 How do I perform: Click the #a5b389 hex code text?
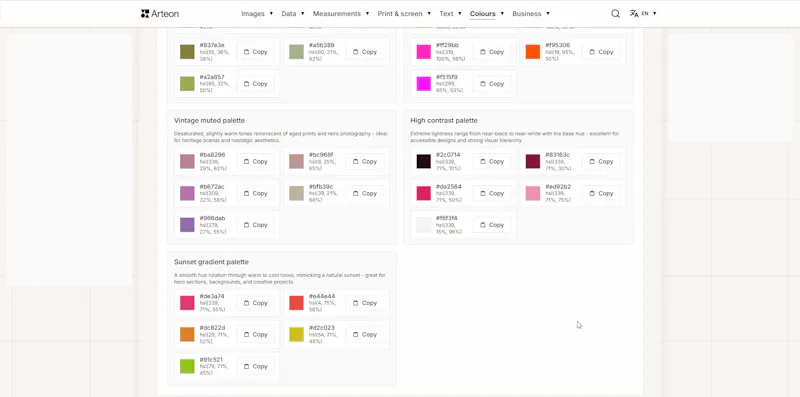321,45
